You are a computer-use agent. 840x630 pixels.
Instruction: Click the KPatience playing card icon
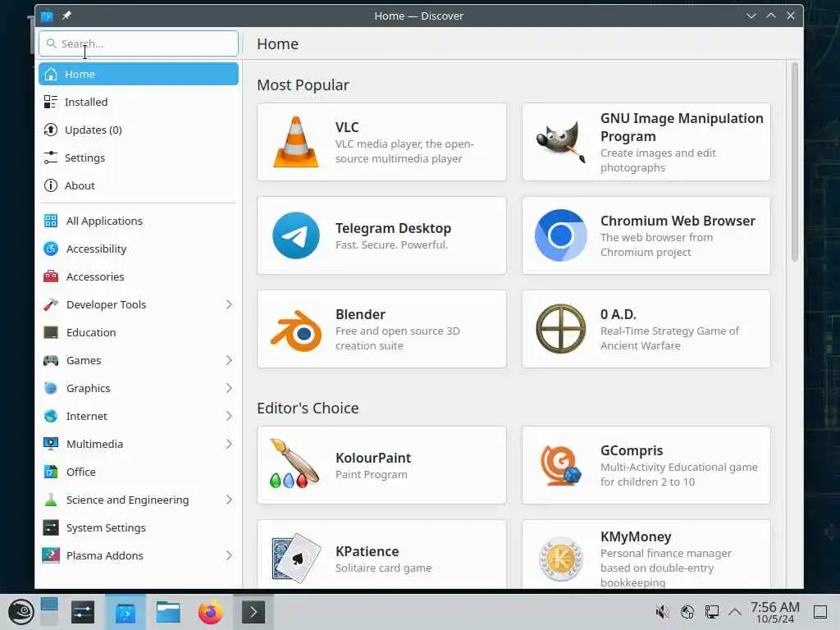pyautogui.click(x=296, y=558)
